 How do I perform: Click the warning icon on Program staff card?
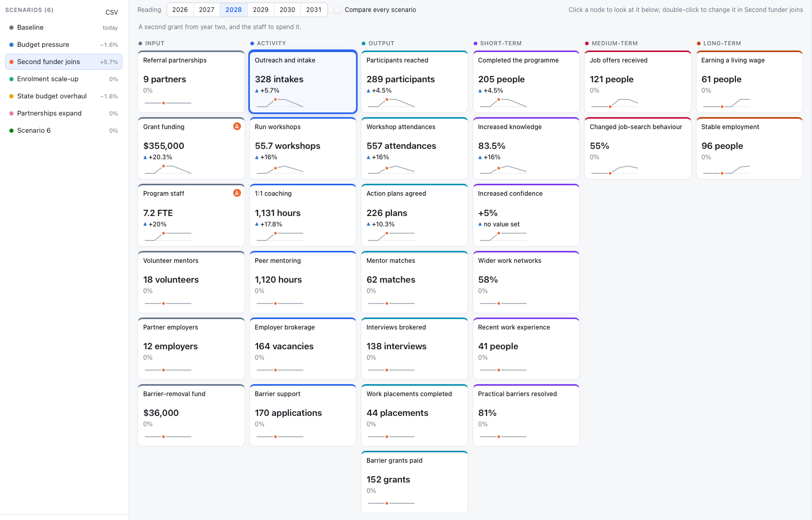(x=237, y=193)
